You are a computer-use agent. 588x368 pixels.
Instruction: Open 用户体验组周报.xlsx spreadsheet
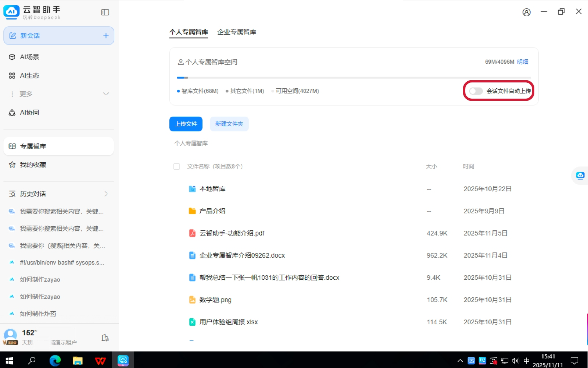228,322
